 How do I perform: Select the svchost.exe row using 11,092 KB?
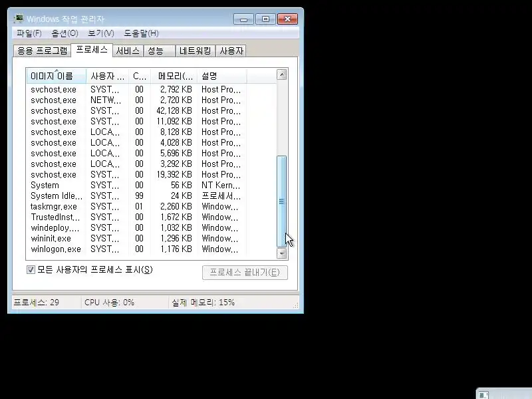coord(136,121)
